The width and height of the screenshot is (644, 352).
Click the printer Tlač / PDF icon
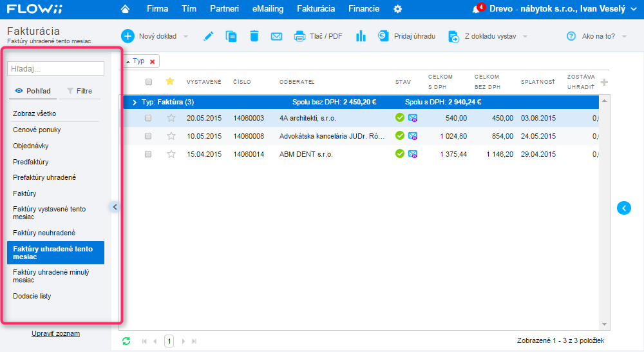pyautogui.click(x=300, y=37)
